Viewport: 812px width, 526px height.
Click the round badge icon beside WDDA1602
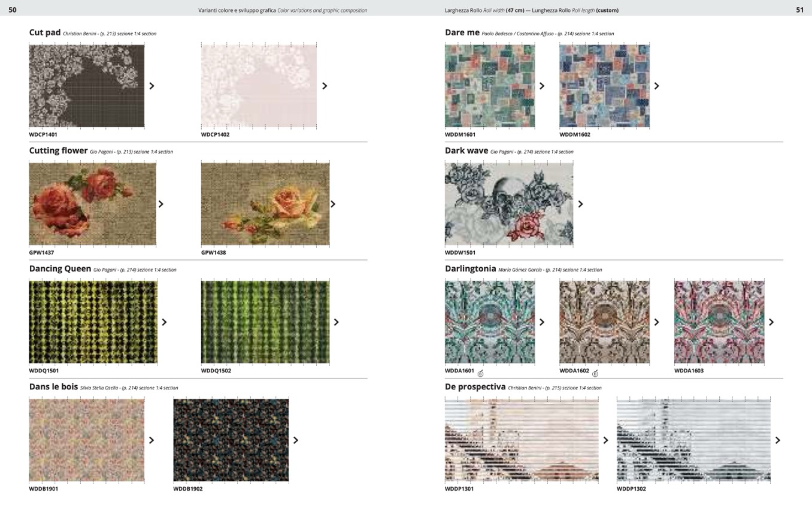[595, 373]
